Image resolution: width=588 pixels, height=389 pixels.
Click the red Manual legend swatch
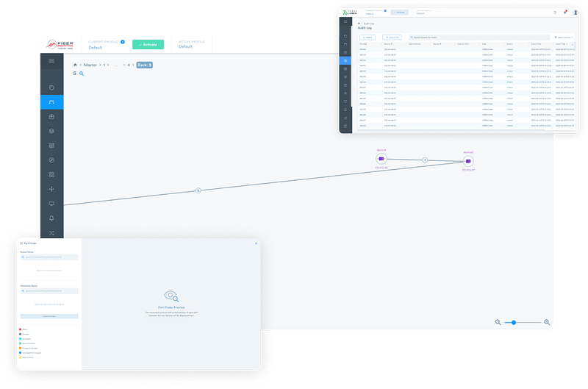click(x=20, y=329)
